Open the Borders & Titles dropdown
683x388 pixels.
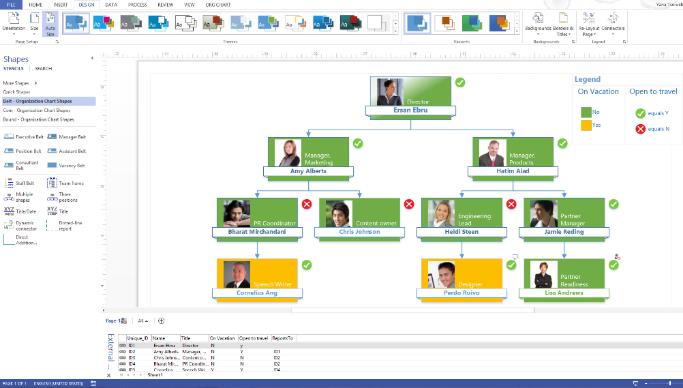(563, 24)
